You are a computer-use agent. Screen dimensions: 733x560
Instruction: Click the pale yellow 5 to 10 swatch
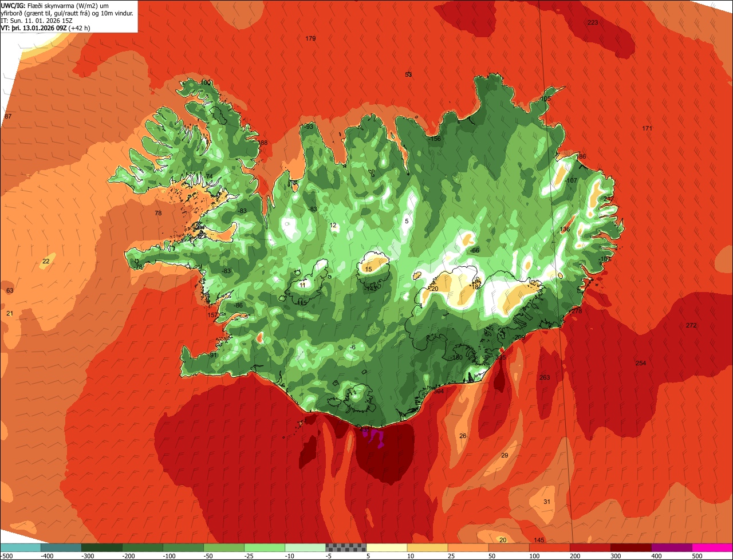point(387,547)
